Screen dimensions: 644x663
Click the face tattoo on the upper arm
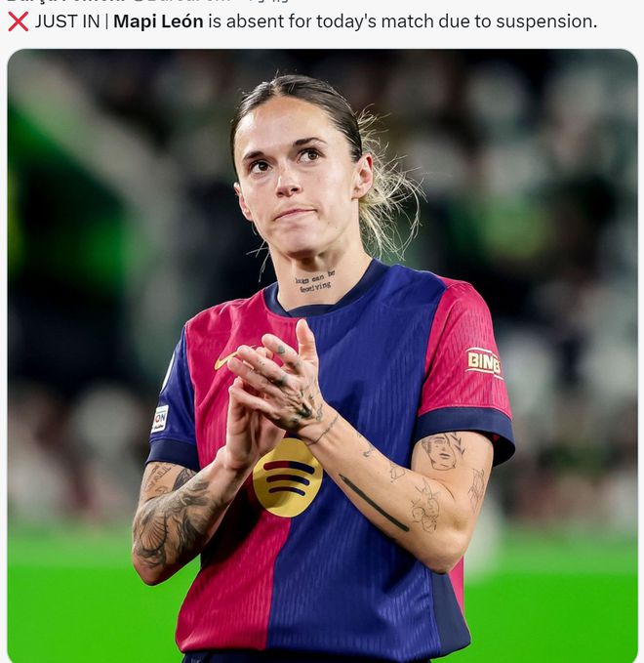(x=442, y=452)
